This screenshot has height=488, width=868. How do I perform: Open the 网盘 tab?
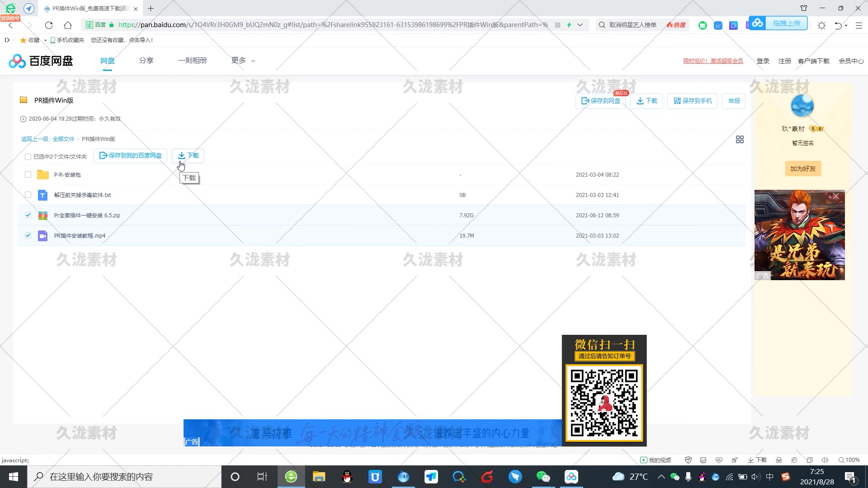click(x=108, y=61)
